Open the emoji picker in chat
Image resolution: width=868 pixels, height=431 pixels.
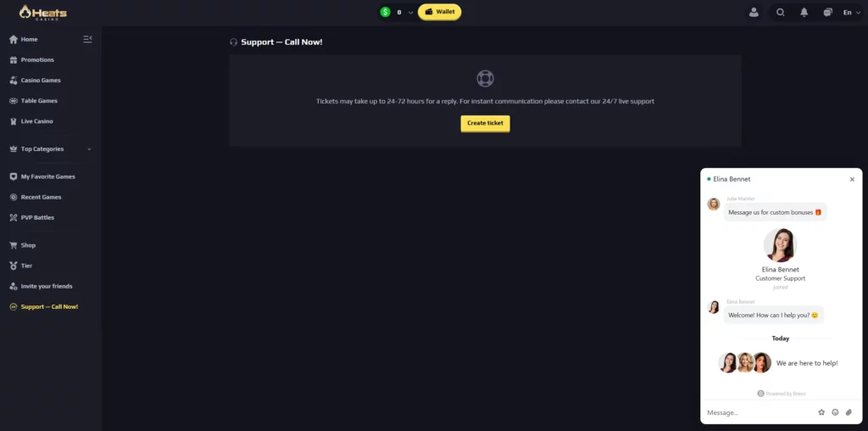835,412
